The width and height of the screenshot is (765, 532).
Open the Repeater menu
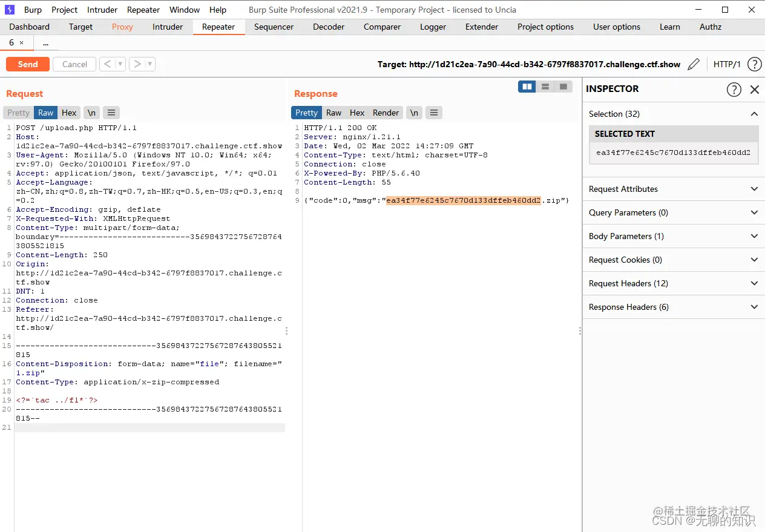(x=143, y=10)
